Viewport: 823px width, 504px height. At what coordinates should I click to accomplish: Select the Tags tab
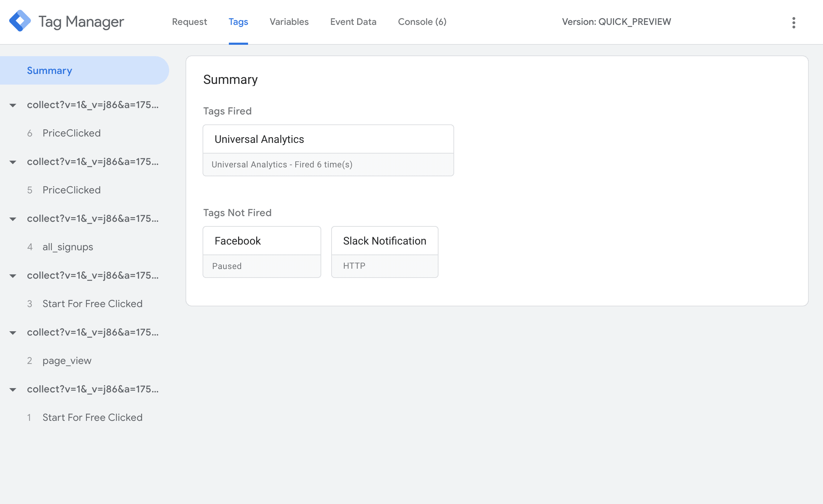238,22
